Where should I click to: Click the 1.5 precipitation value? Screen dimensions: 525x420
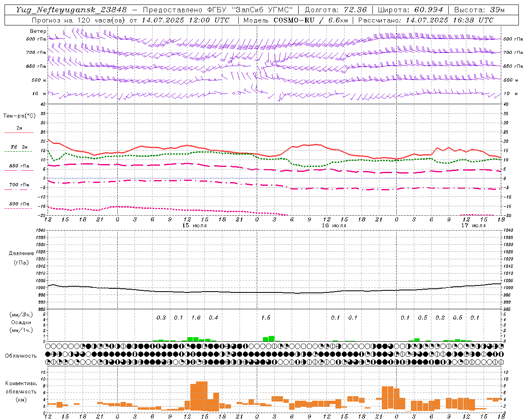[x=266, y=317]
